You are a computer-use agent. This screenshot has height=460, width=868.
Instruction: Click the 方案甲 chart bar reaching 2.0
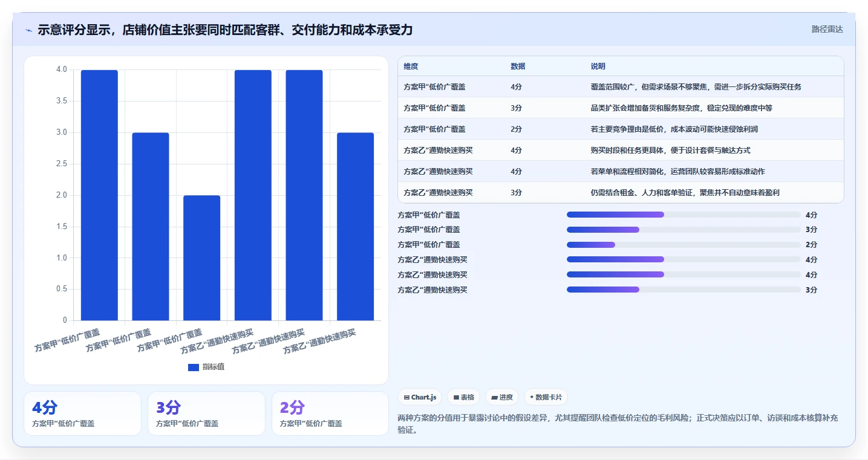[x=202, y=258]
